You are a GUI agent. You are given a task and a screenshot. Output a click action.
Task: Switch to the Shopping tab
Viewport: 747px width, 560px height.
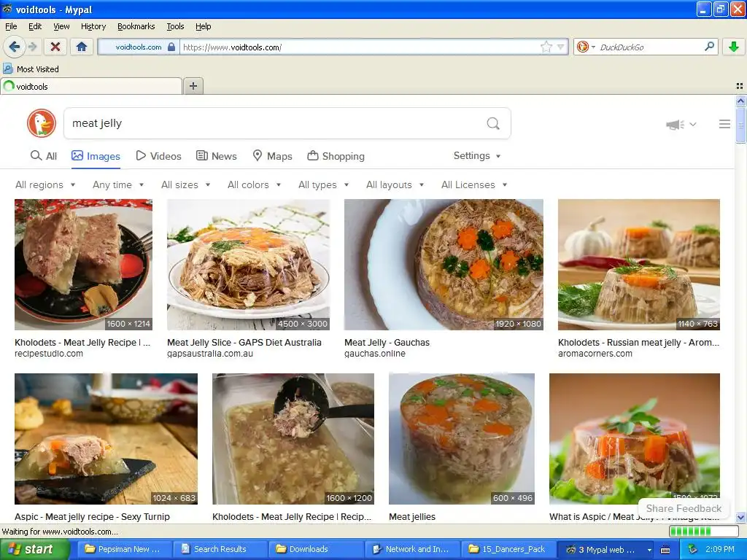click(x=336, y=156)
